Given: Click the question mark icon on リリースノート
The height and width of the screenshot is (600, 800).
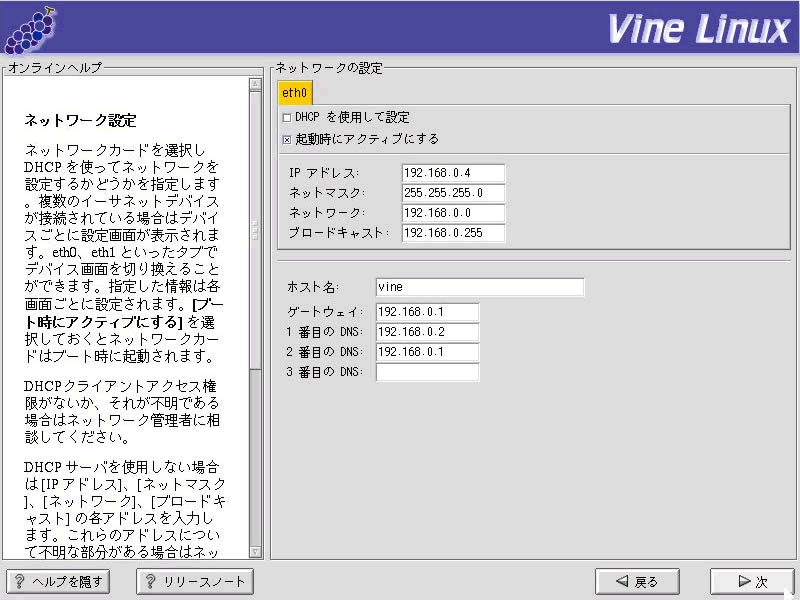Looking at the screenshot, I should tap(151, 581).
